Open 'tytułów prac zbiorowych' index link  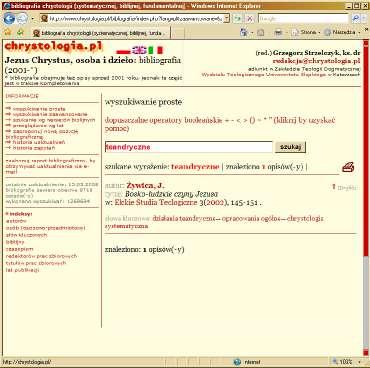36,263
